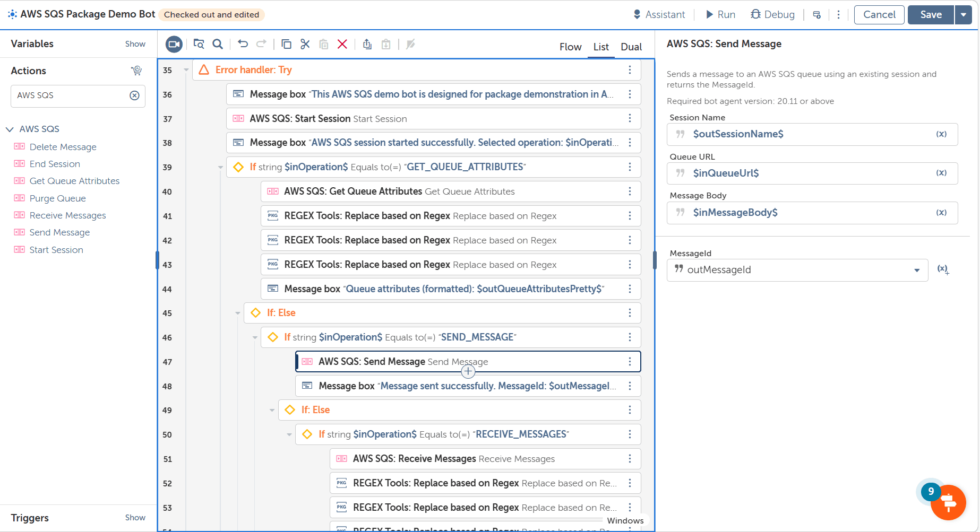
Task: Show the Variables panel
Action: [x=135, y=44]
